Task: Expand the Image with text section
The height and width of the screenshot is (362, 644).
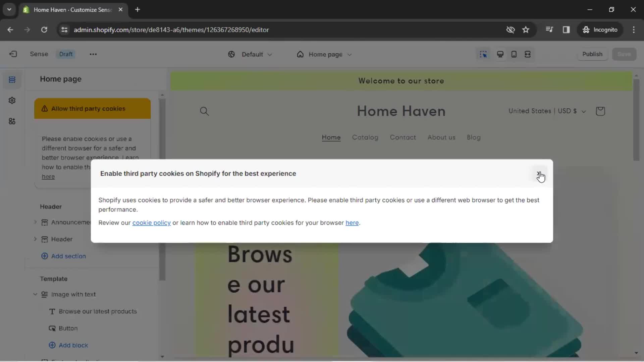Action: pos(35,294)
